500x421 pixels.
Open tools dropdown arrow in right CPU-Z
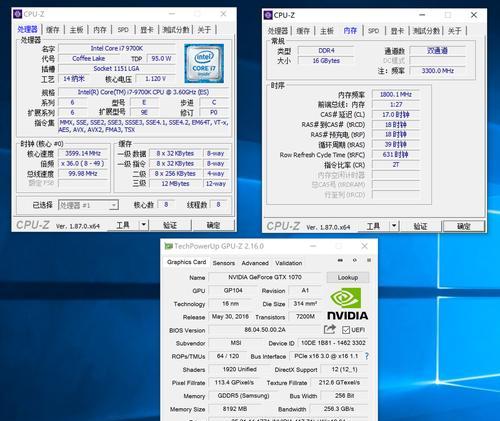pyautogui.click(x=394, y=226)
